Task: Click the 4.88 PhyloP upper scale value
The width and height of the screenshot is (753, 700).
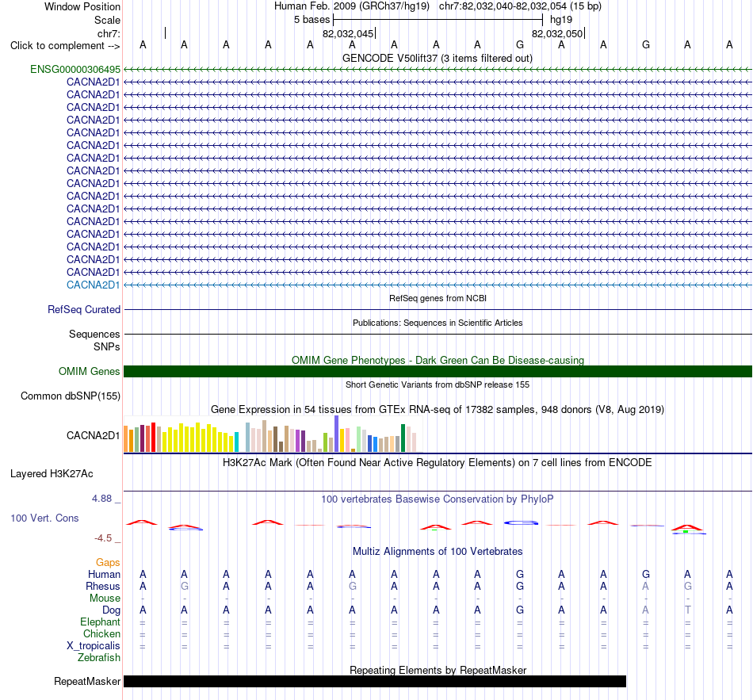Action: [101, 499]
